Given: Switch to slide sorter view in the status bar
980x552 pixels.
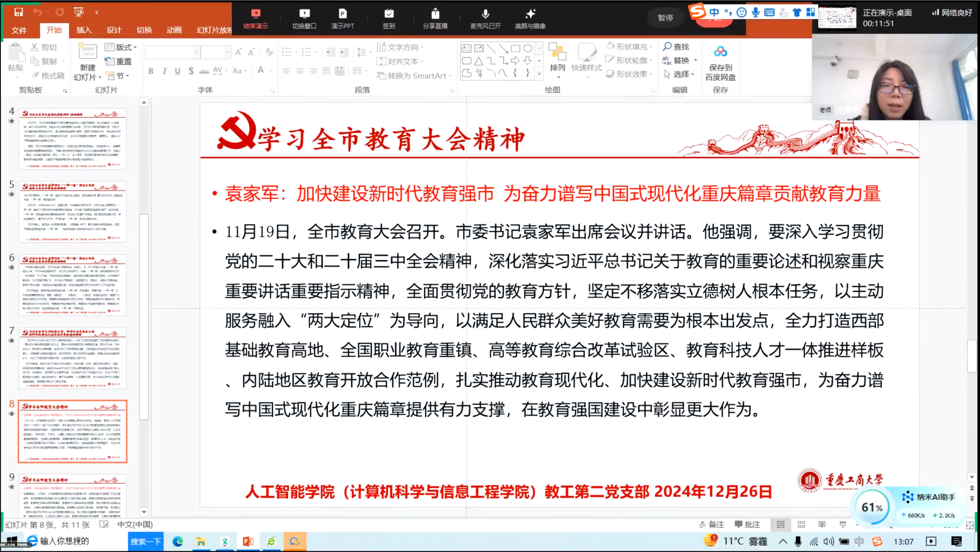Looking at the screenshot, I should [x=801, y=525].
